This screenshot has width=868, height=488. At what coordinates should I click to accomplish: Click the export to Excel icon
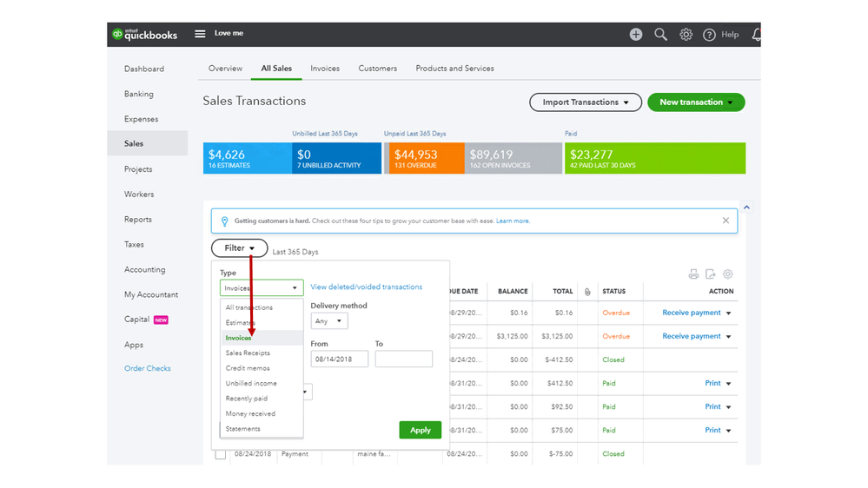pos(710,274)
